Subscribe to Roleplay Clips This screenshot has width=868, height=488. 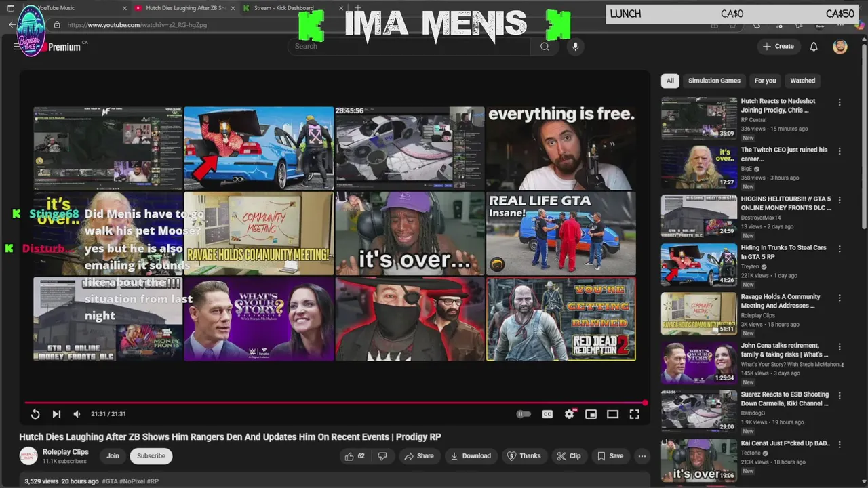(x=151, y=456)
